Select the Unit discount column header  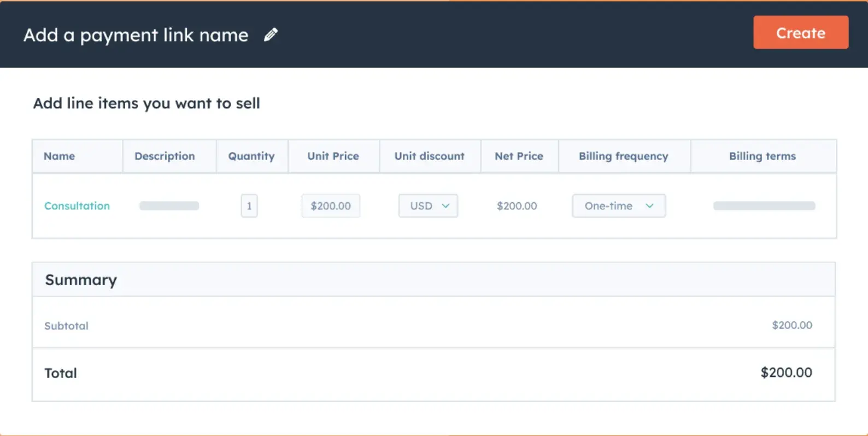click(x=430, y=156)
